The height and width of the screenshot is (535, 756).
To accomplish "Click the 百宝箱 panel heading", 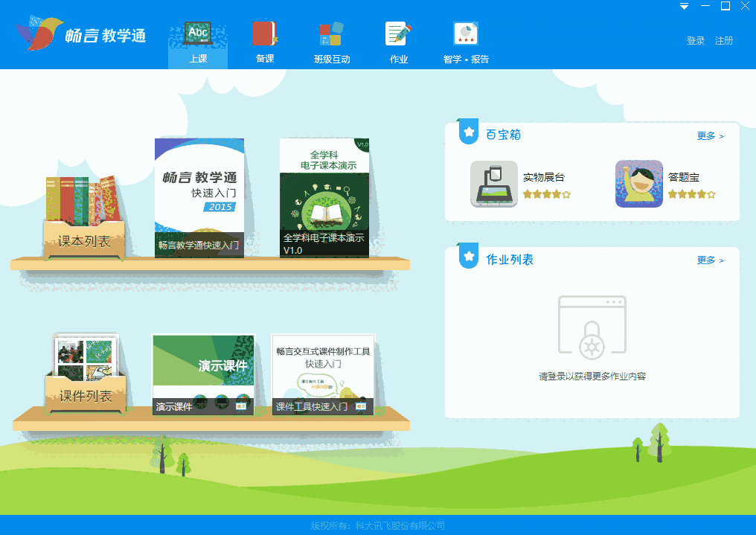I will click(503, 135).
